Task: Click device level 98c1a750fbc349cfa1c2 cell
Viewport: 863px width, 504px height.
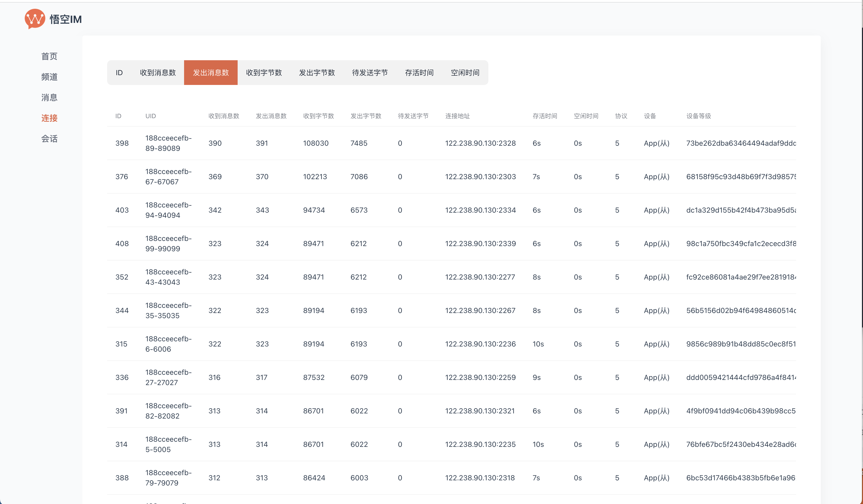Action: coord(741,244)
